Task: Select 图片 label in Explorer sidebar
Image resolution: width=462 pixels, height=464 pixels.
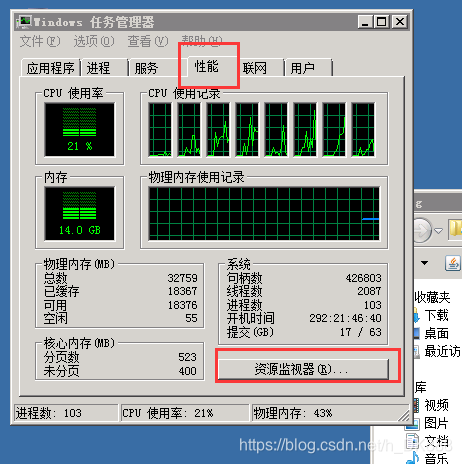Action: [437, 423]
